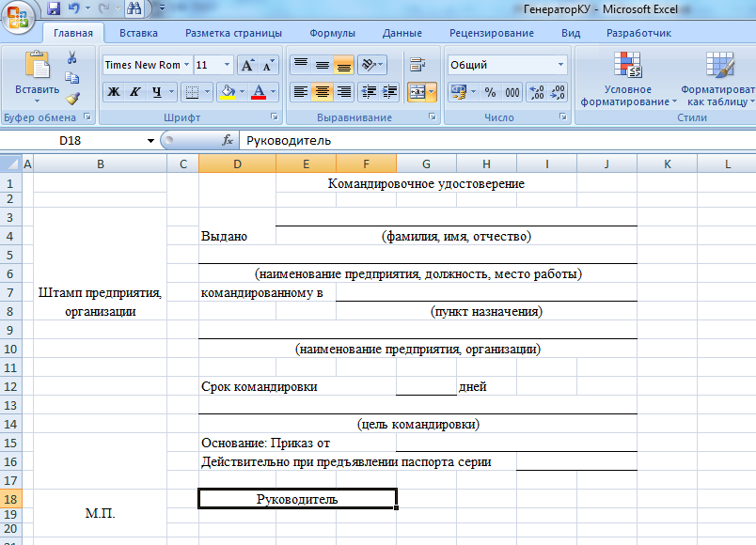Insert function with the fx button
This screenshot has width=756, height=545.
coord(228,140)
